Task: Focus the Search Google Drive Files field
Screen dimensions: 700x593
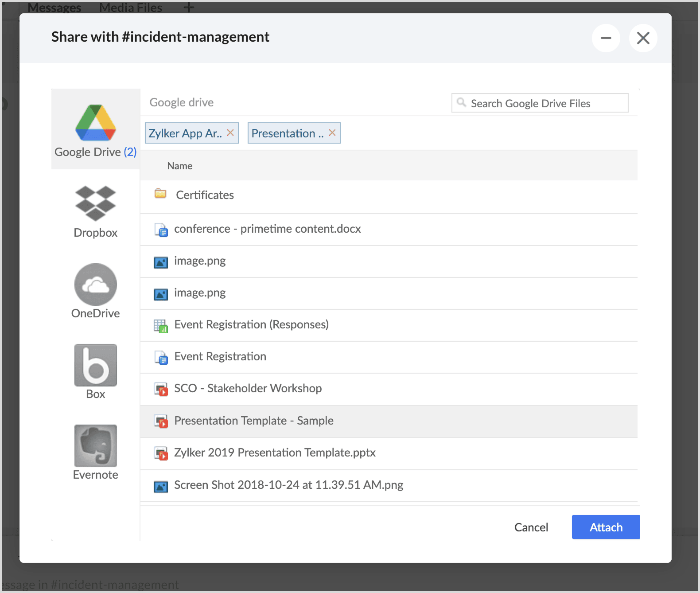Action: [540, 103]
